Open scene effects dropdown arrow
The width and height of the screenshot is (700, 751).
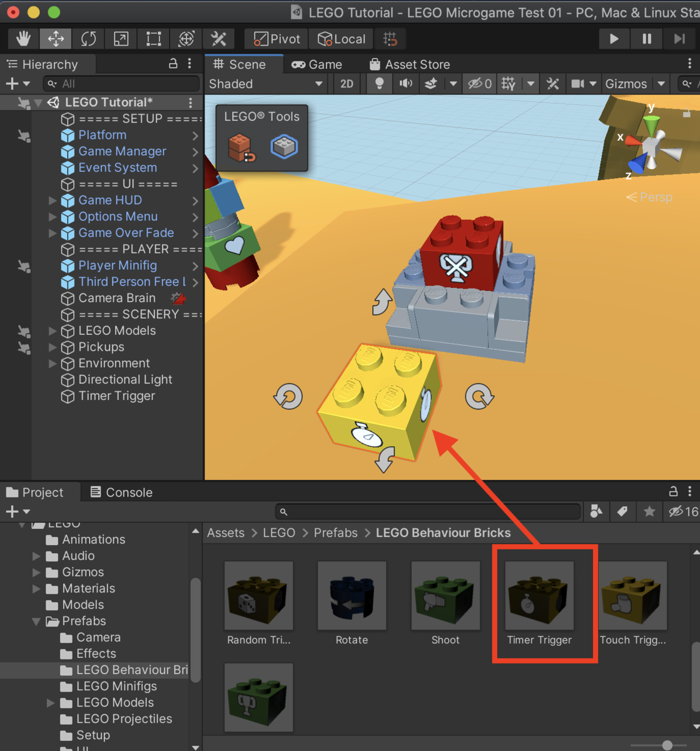pos(453,84)
